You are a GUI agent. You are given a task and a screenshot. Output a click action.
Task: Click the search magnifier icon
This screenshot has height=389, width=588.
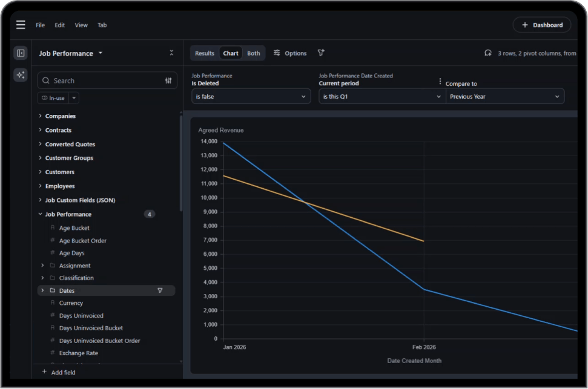[46, 80]
